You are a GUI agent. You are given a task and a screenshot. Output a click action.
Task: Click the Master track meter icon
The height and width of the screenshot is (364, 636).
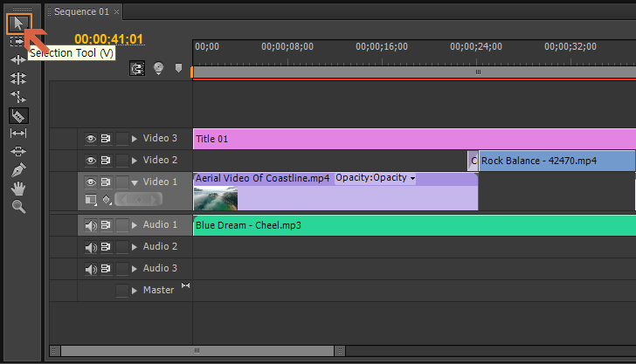[x=185, y=285]
